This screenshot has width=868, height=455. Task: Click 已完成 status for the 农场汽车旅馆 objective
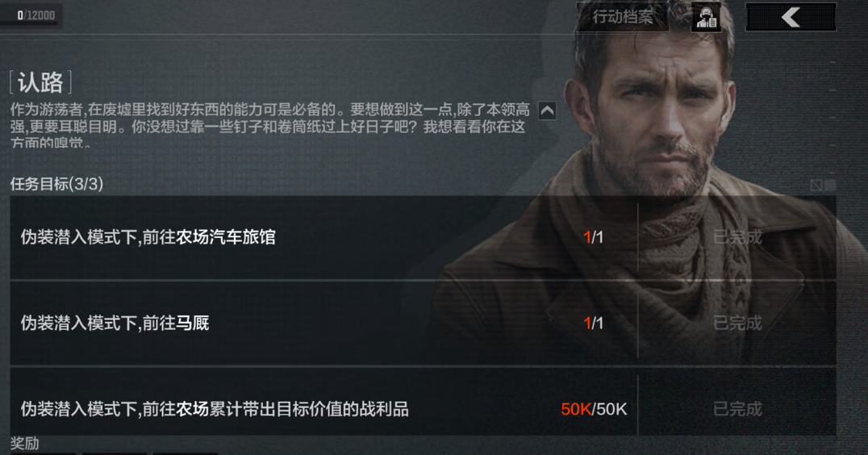pos(737,237)
